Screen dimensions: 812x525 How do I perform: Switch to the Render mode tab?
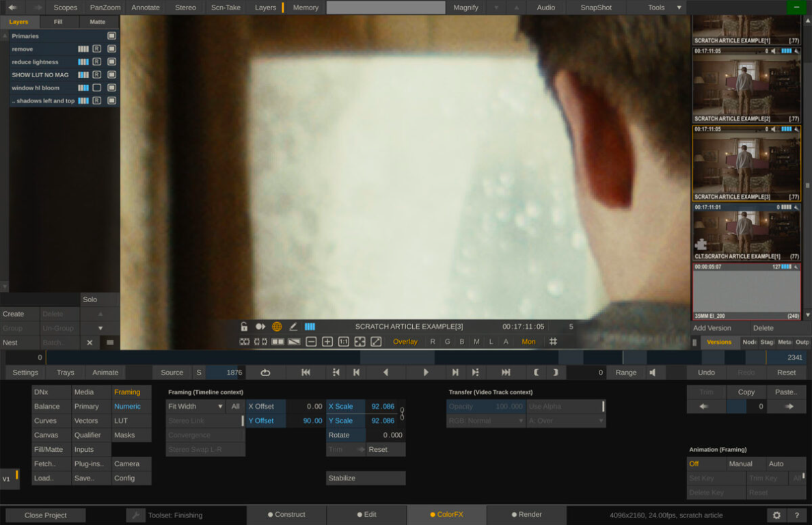tap(526, 515)
